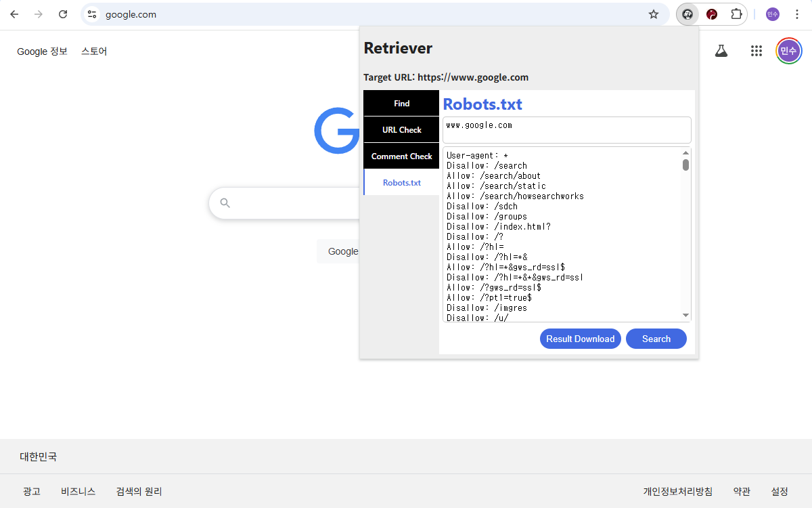Image resolution: width=812 pixels, height=508 pixels.
Task: Click the down arrow of results scrollbar
Action: pos(685,315)
